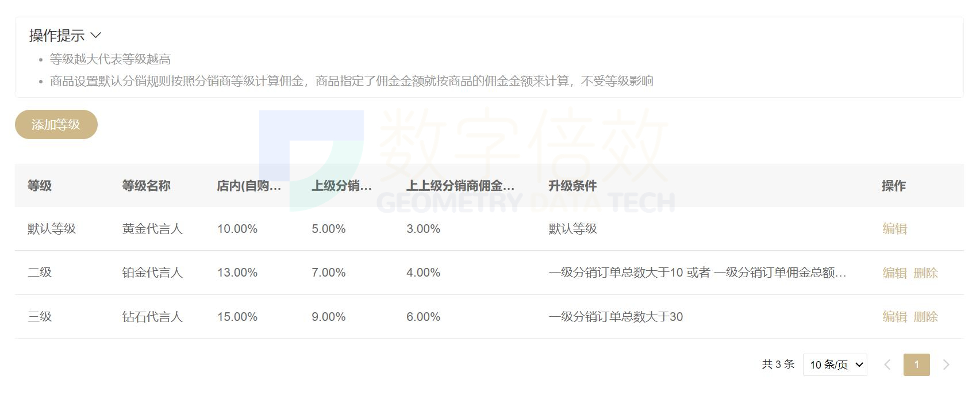Edit the 二级 铂金代言人 row
Viewport: 980px width, 414px height.
click(894, 273)
